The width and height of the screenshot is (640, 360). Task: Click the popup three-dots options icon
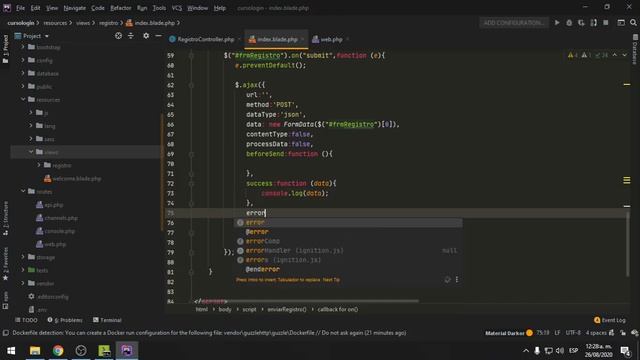457,280
